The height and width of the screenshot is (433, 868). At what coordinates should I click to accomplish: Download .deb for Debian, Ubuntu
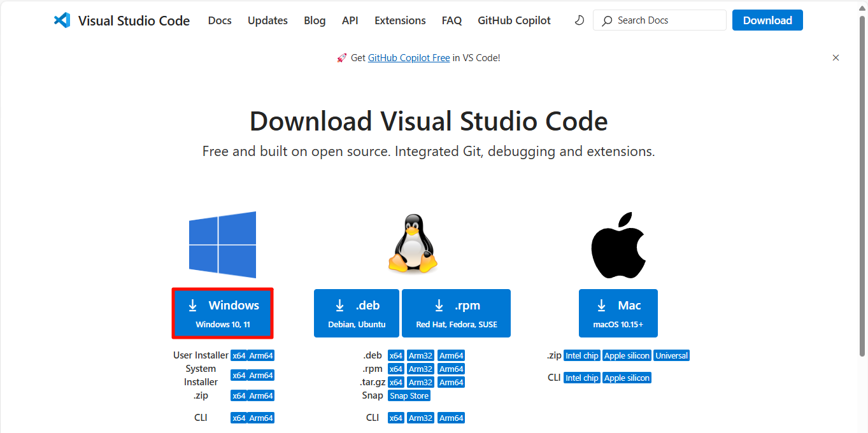(x=356, y=313)
